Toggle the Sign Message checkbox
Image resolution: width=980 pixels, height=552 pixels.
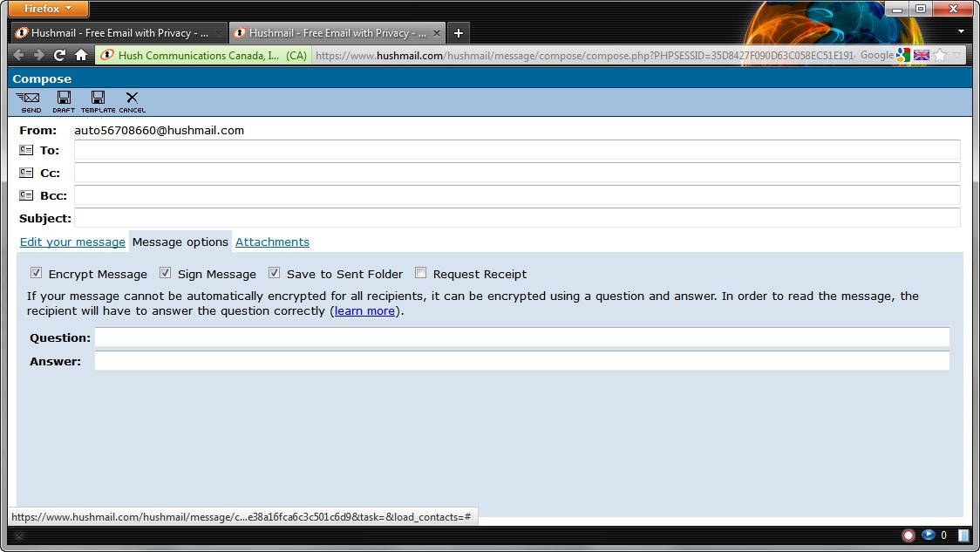(166, 273)
